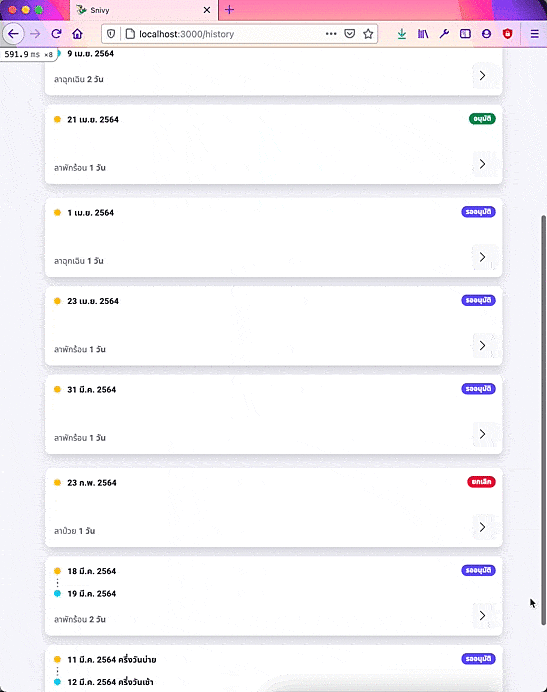Click the wrench developer tools icon

(x=444, y=34)
